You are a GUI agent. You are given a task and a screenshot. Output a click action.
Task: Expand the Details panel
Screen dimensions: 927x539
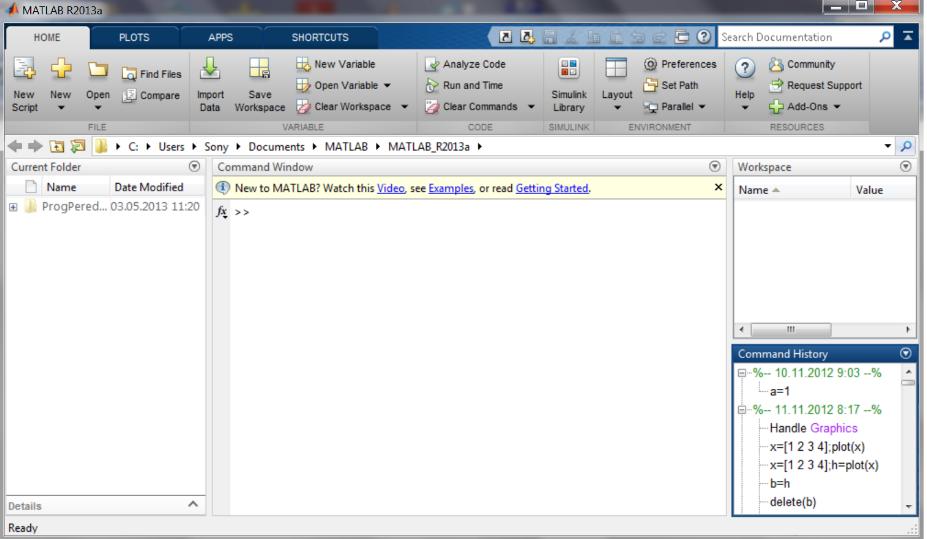coord(193,504)
